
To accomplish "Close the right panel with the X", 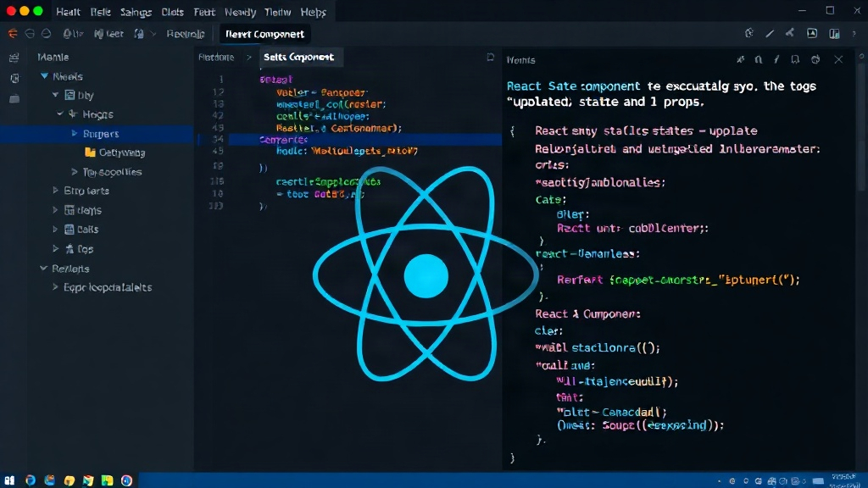I will (x=838, y=59).
